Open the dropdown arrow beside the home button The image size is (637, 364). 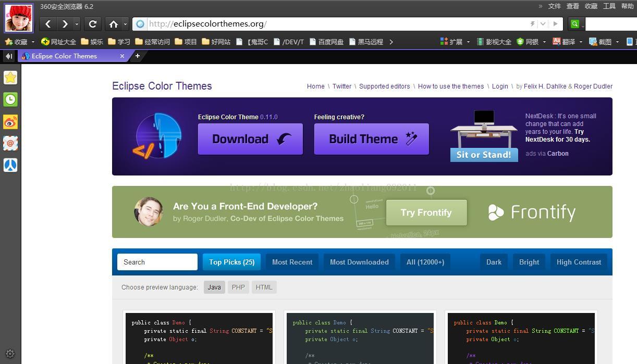[125, 23]
